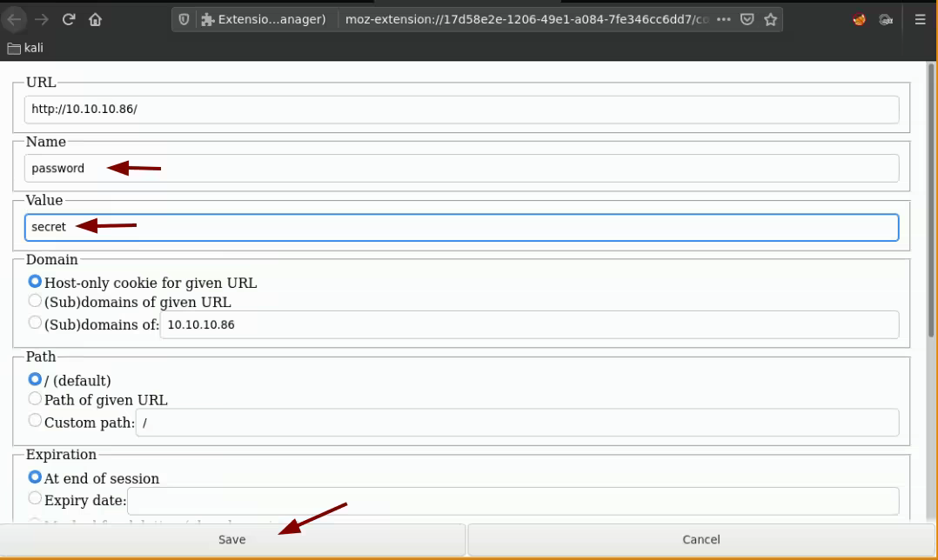Open the Firefox hamburger application menu

point(920,20)
